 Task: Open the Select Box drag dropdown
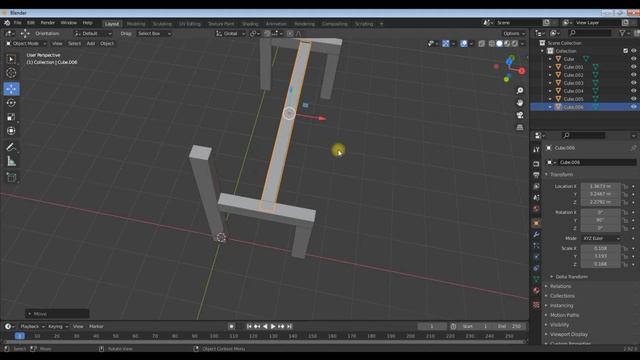(154, 33)
